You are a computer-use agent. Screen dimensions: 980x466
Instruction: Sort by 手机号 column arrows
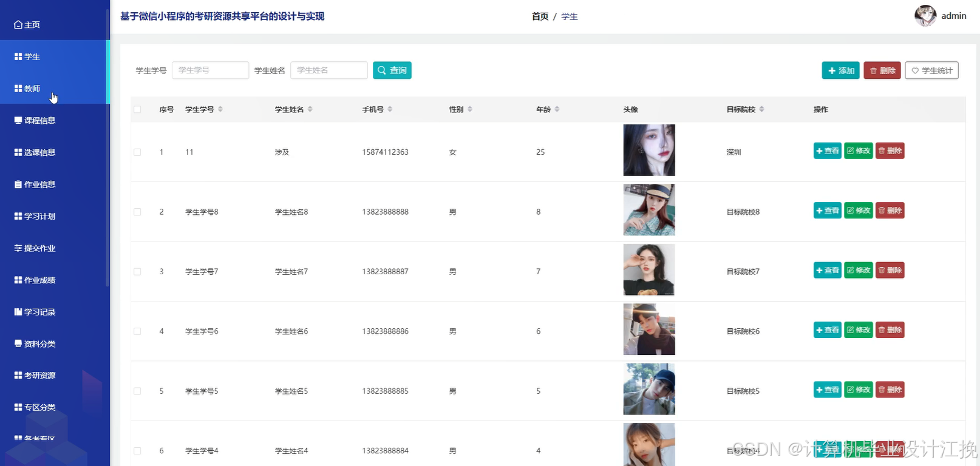[x=390, y=109]
